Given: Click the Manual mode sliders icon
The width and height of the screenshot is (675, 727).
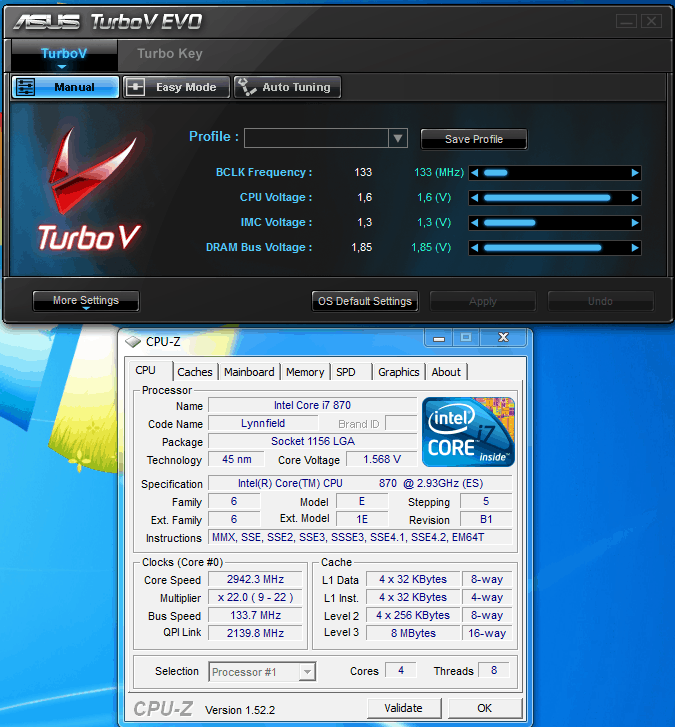Looking at the screenshot, I should coord(25,87).
